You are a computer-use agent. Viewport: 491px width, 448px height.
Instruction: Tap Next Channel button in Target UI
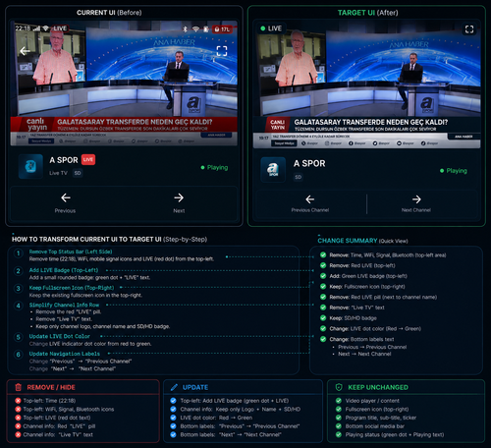click(x=416, y=203)
